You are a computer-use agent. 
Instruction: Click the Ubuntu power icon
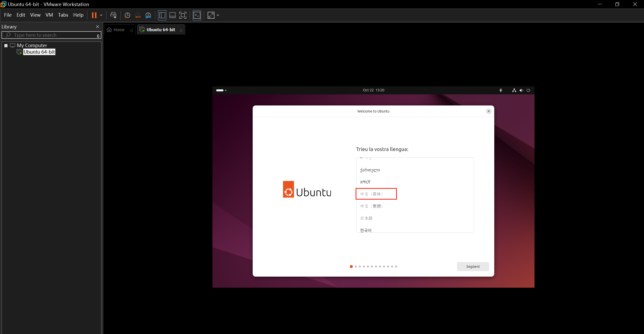[528, 90]
